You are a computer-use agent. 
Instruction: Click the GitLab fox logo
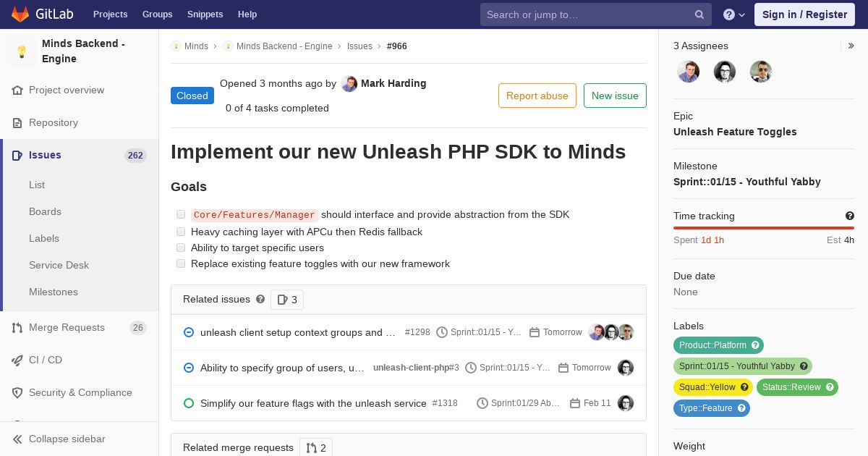pyautogui.click(x=20, y=14)
